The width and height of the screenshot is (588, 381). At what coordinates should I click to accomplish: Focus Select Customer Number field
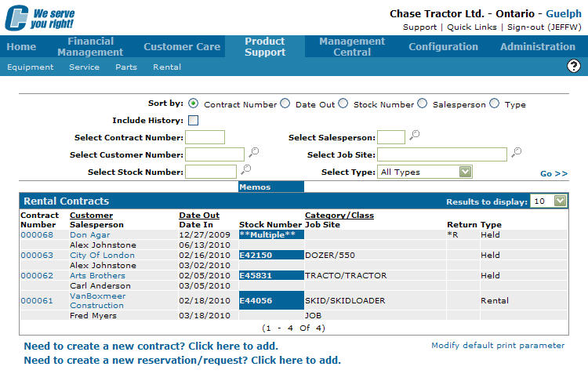click(215, 154)
